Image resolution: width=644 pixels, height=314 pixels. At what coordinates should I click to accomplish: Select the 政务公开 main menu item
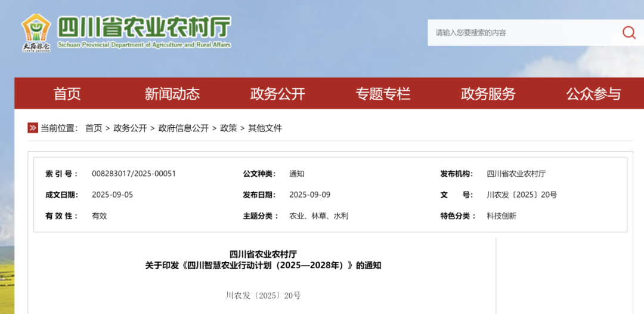277,94
